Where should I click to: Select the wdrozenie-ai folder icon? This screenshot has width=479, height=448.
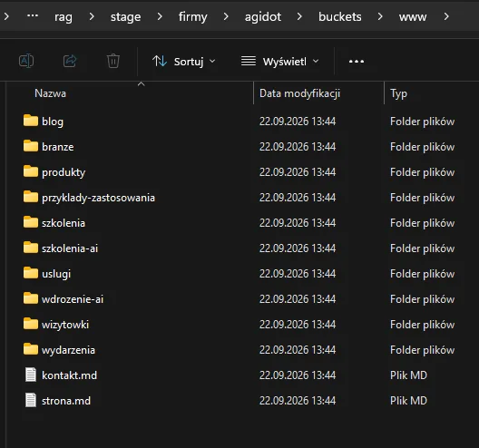tap(31, 297)
